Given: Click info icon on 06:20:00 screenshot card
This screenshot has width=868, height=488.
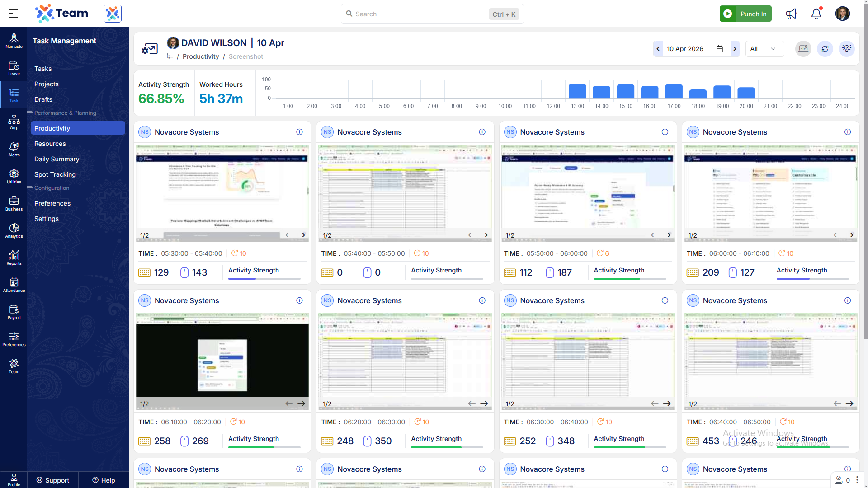Looking at the screenshot, I should 482,300.
